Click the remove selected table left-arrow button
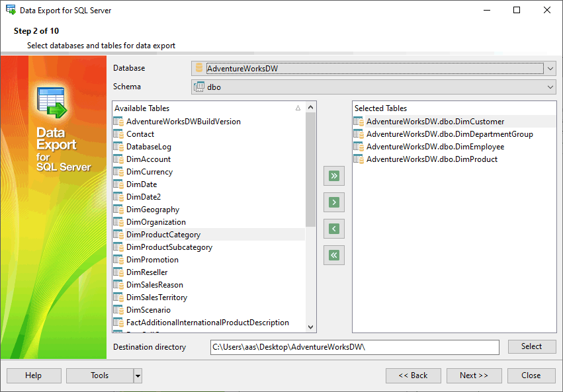 pos(334,229)
